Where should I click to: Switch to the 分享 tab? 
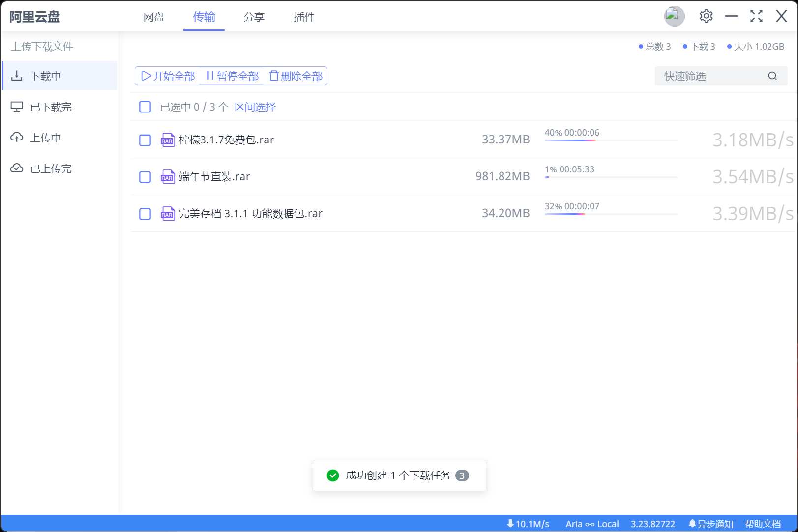254,17
